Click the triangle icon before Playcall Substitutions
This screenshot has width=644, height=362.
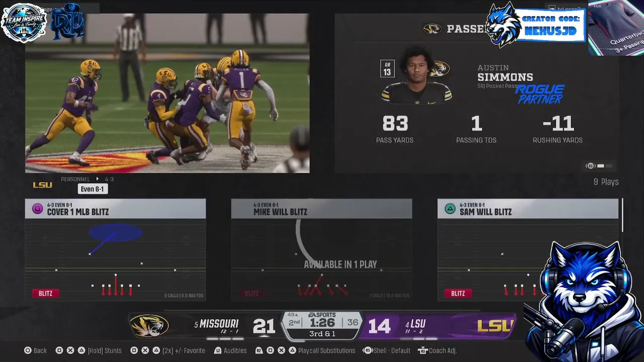pyautogui.click(x=292, y=350)
